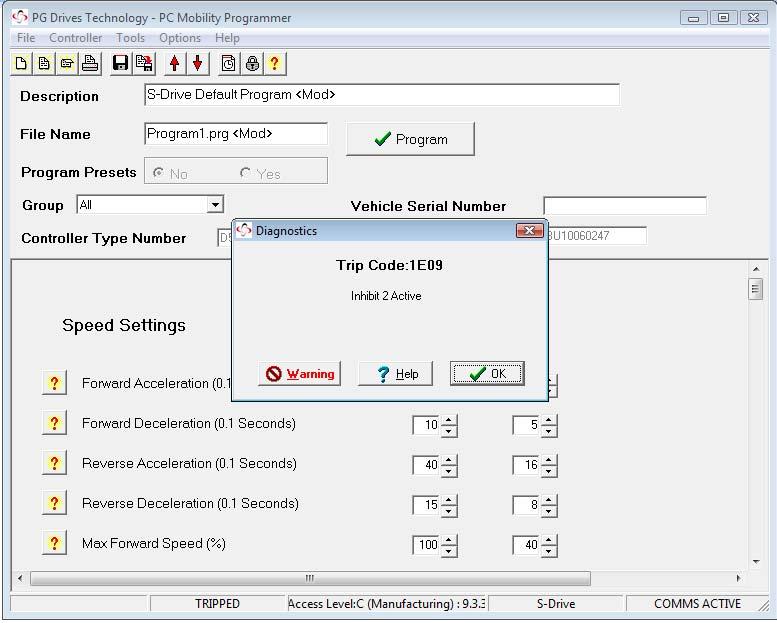Image resolution: width=777 pixels, height=623 pixels.
Task: Click the Max Forward Speed value 100 field
Action: coord(427,545)
